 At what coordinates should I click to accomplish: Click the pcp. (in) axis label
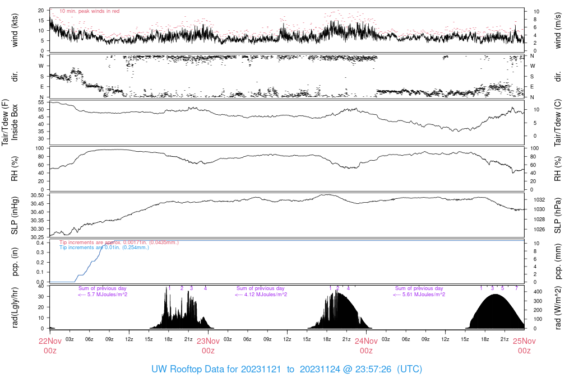(x=15, y=262)
